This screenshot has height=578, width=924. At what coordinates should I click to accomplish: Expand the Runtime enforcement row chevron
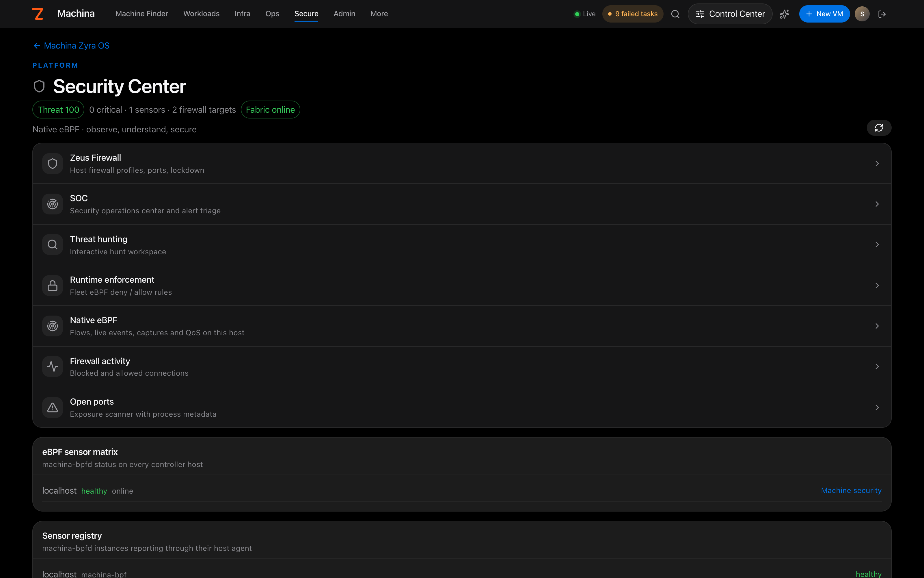point(877,286)
